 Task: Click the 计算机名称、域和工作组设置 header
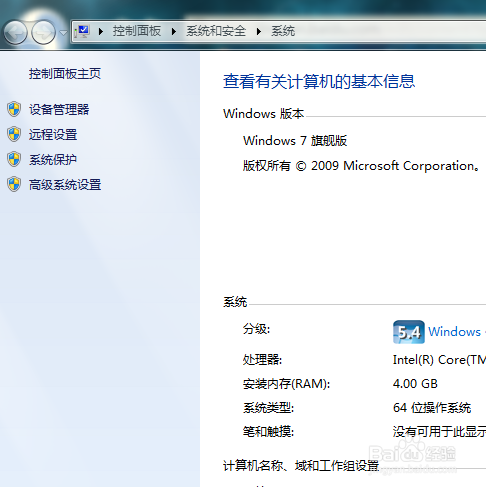click(301, 466)
